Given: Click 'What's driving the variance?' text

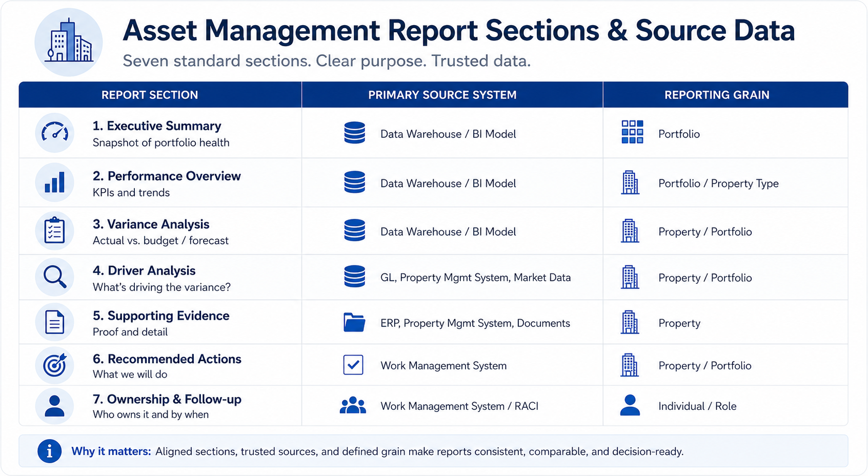Looking at the screenshot, I should tap(162, 287).
